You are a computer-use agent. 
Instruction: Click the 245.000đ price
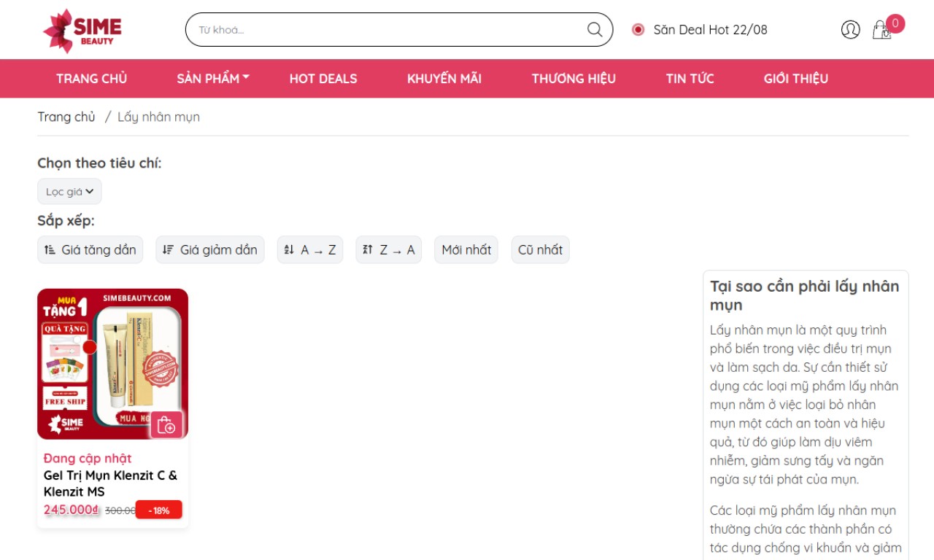72,510
